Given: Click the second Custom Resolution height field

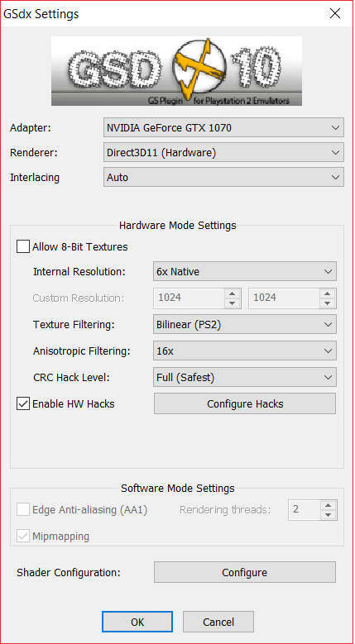Looking at the screenshot, I should coord(284,298).
